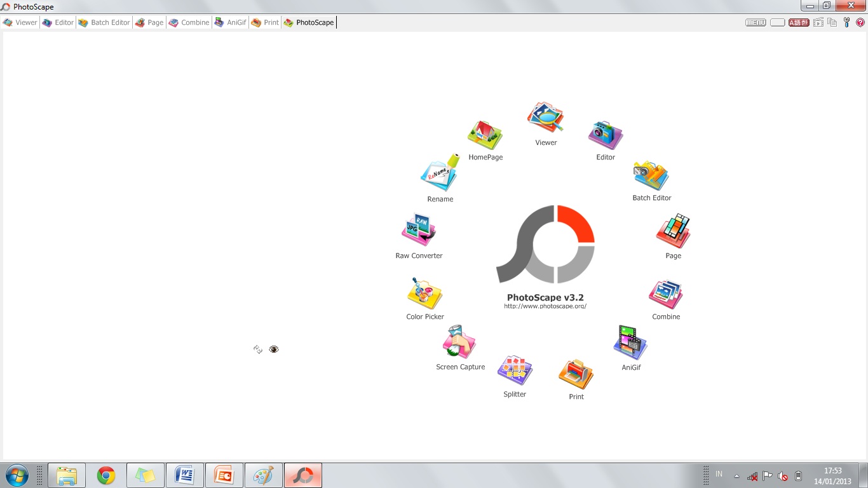Switch to the Batch Editor tab
The width and height of the screenshot is (868, 488).
pyautogui.click(x=104, y=22)
